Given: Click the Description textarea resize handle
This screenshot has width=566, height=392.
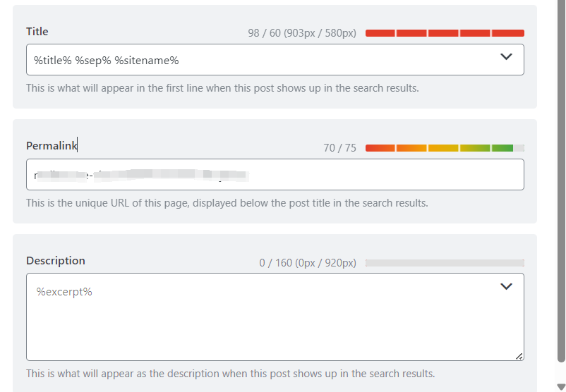Looking at the screenshot, I should click(x=519, y=357).
